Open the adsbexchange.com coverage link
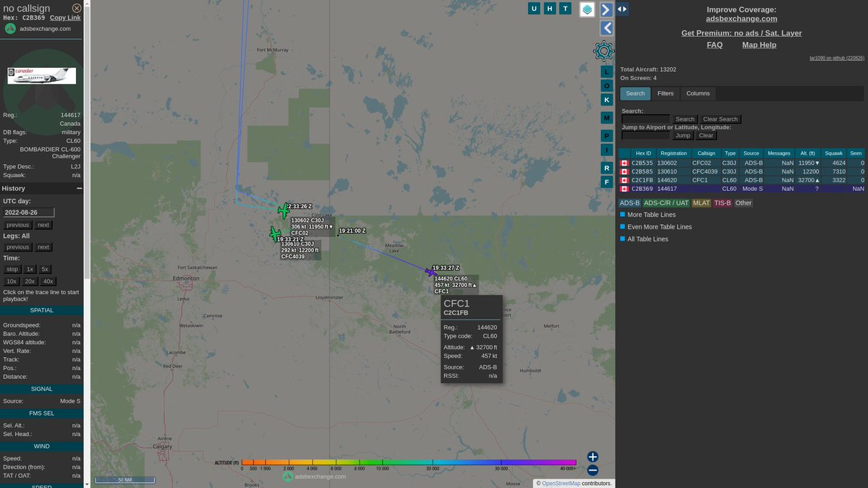The width and height of the screenshot is (868, 488). click(741, 19)
